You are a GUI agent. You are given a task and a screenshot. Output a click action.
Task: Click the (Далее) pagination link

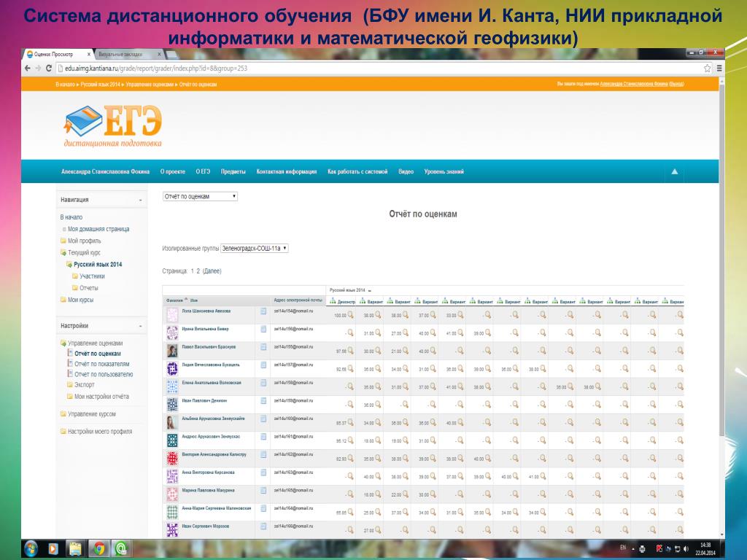pos(212,271)
